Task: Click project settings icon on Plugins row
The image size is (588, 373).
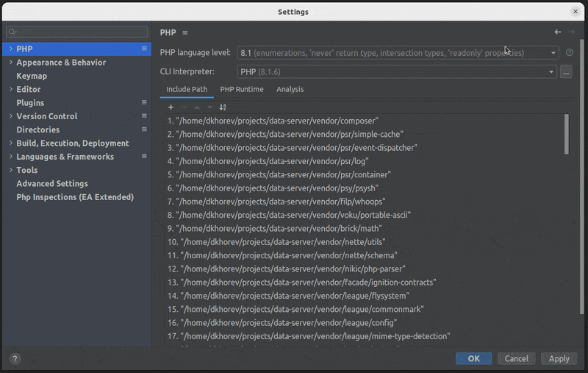Action: (x=144, y=102)
